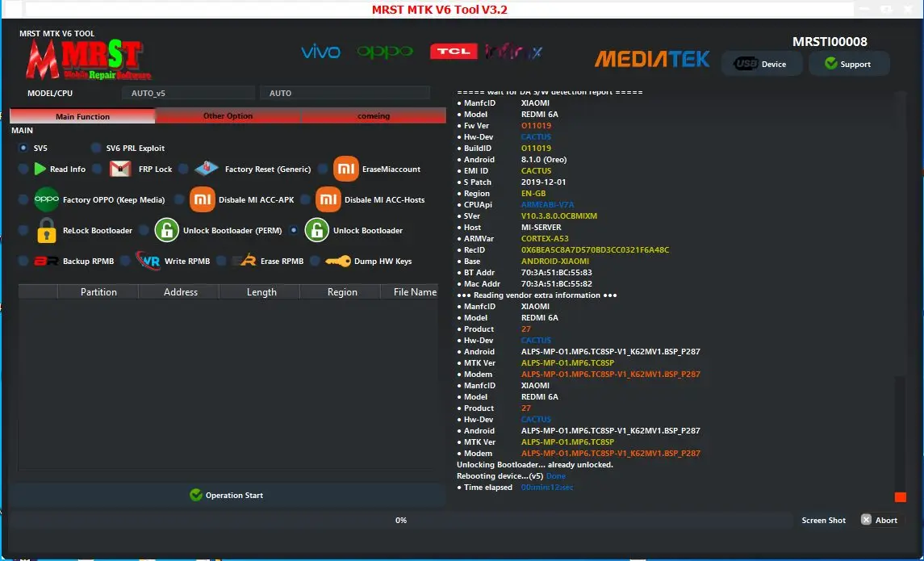Click the Length column header

(x=261, y=291)
